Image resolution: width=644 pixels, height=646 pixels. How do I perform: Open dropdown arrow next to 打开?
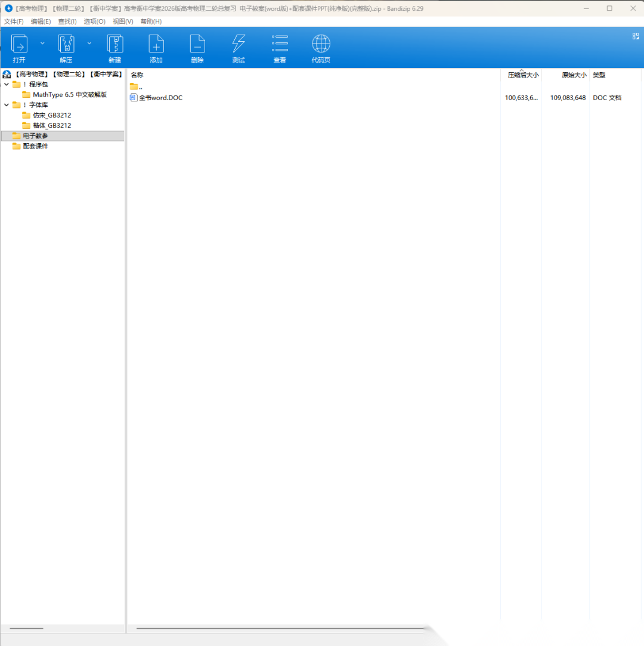pyautogui.click(x=42, y=43)
